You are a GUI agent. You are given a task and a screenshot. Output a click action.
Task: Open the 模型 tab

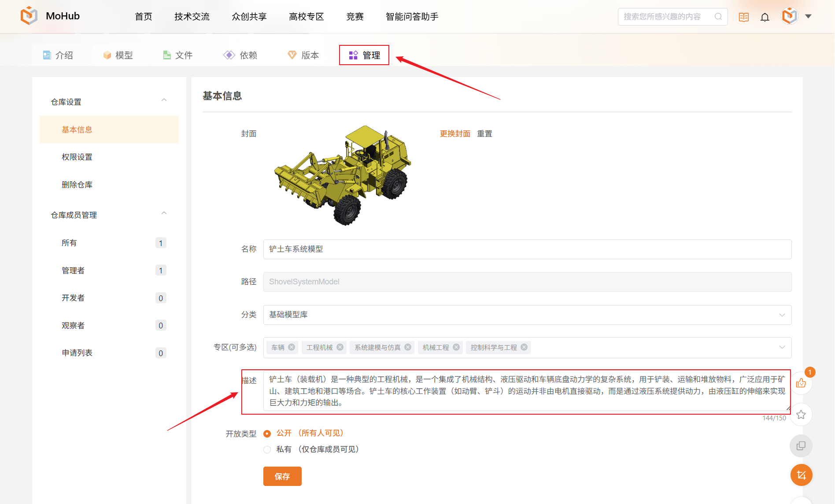coord(118,55)
